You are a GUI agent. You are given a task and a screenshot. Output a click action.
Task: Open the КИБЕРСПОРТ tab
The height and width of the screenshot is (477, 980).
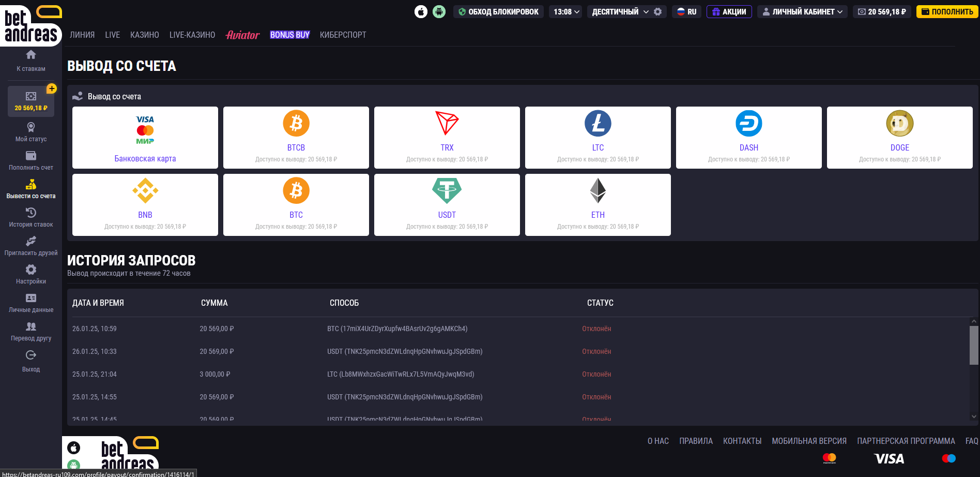pos(343,35)
